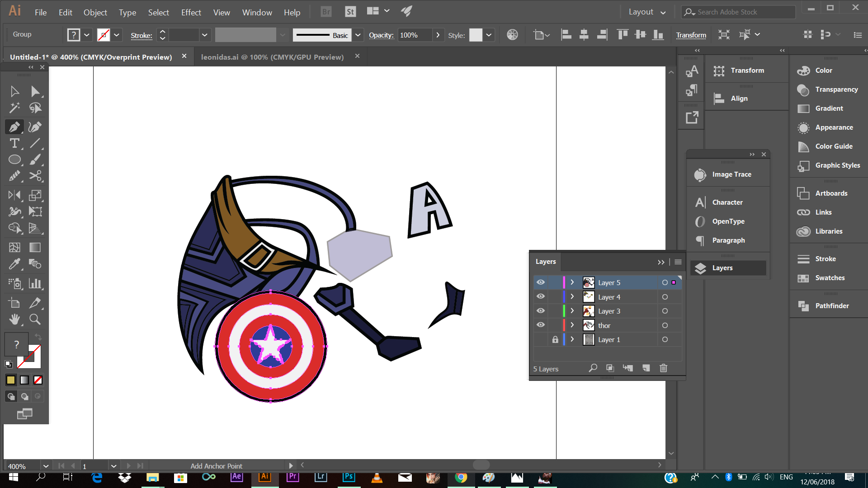The image size is (868, 488).
Task: Click Delete Selection trash icon in Layers
Action: pos(663,368)
